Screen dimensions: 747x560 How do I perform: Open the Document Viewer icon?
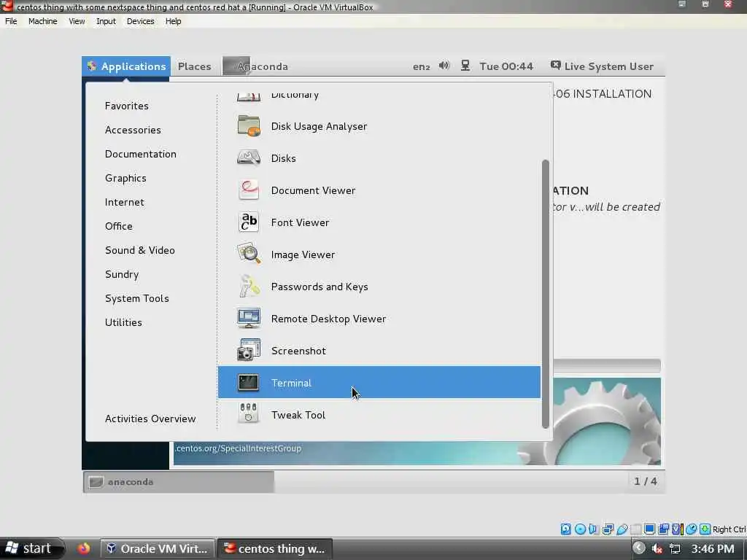coord(249,190)
